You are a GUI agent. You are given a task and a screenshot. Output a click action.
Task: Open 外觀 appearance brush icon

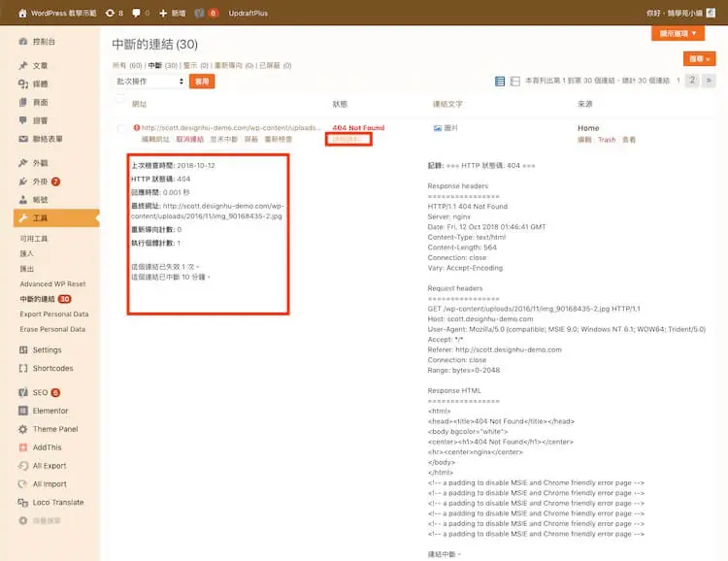[22, 163]
